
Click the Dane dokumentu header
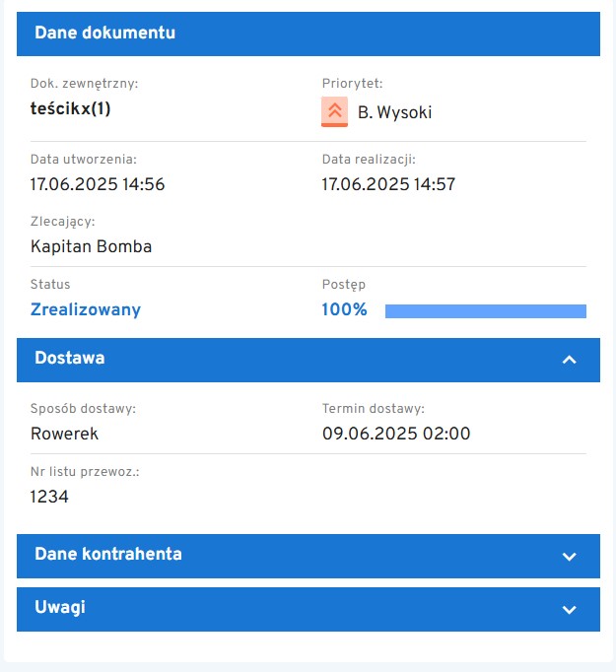pos(105,34)
